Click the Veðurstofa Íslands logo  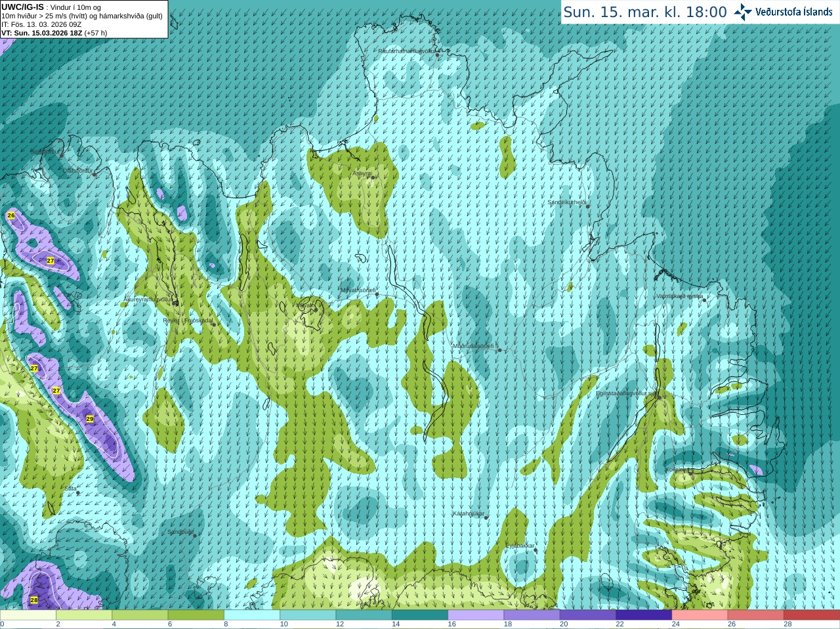(784, 12)
